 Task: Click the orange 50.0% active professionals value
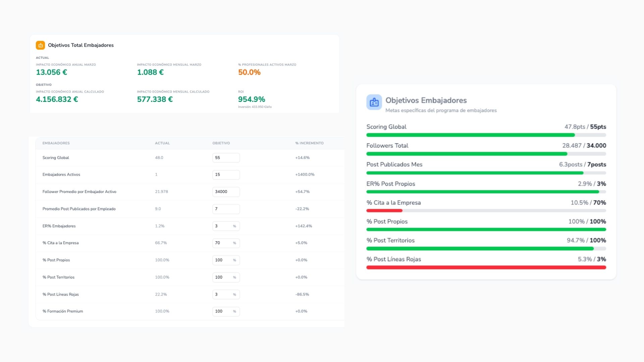249,72
